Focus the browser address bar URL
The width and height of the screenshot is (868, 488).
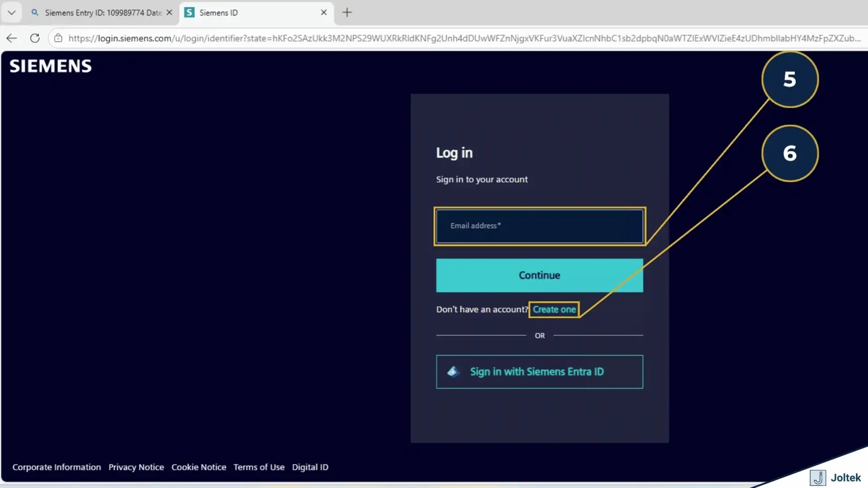[464, 38]
